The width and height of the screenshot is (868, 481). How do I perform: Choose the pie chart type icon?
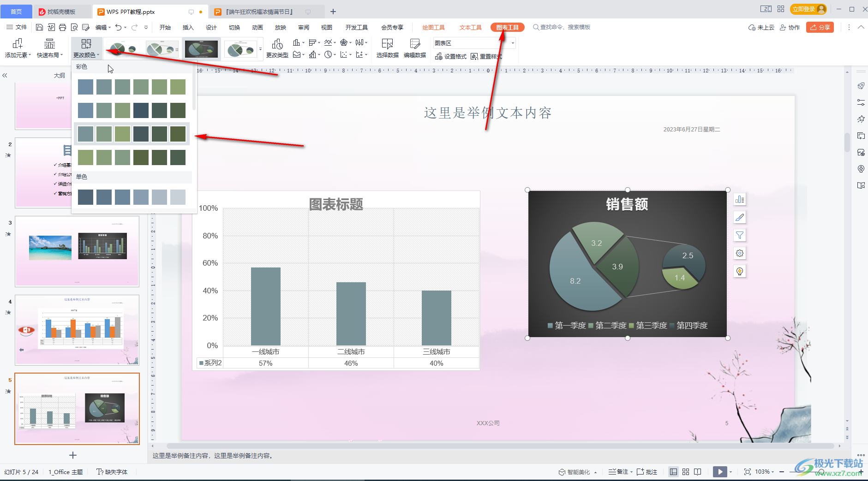click(328, 54)
